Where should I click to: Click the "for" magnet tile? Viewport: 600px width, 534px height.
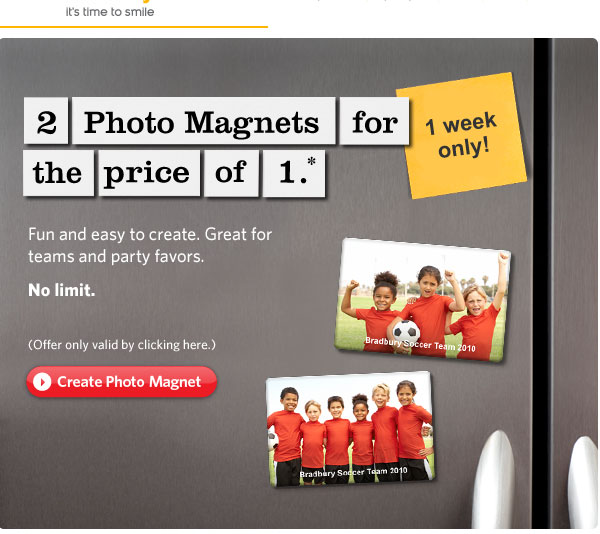[374, 121]
